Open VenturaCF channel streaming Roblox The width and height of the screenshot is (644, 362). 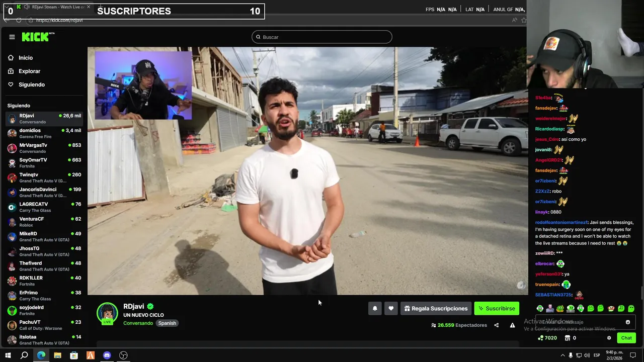pos(44,222)
